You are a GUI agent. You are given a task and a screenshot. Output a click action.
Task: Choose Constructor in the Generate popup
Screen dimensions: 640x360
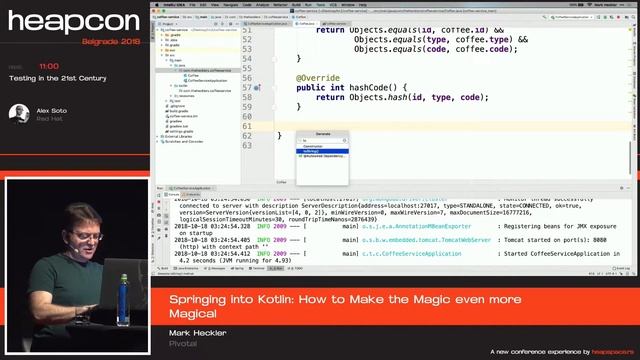coord(322,146)
